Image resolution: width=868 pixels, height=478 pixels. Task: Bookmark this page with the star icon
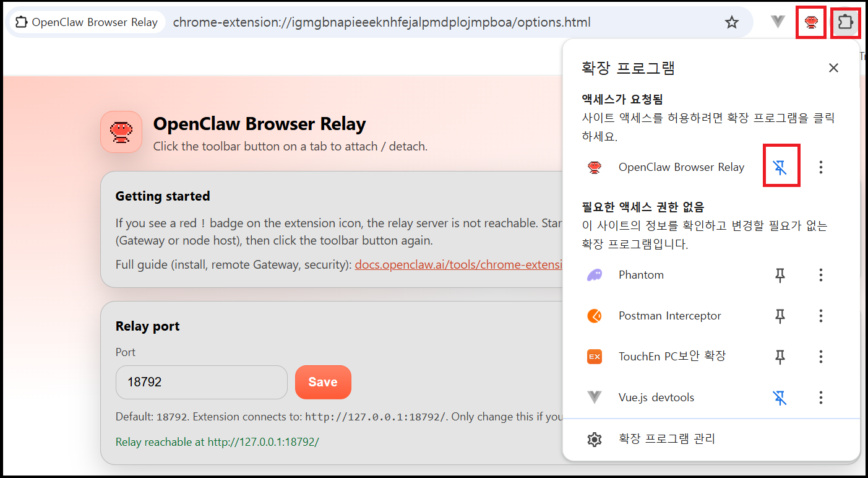(x=732, y=23)
